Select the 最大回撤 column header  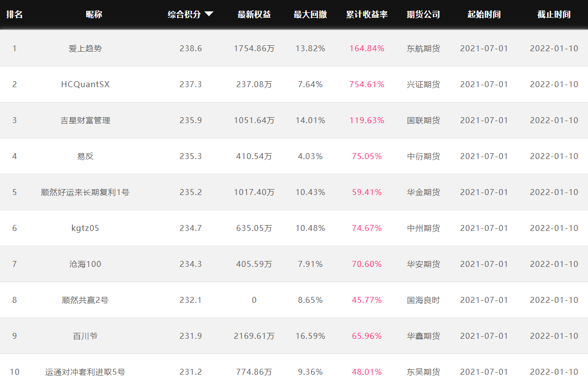(310, 15)
